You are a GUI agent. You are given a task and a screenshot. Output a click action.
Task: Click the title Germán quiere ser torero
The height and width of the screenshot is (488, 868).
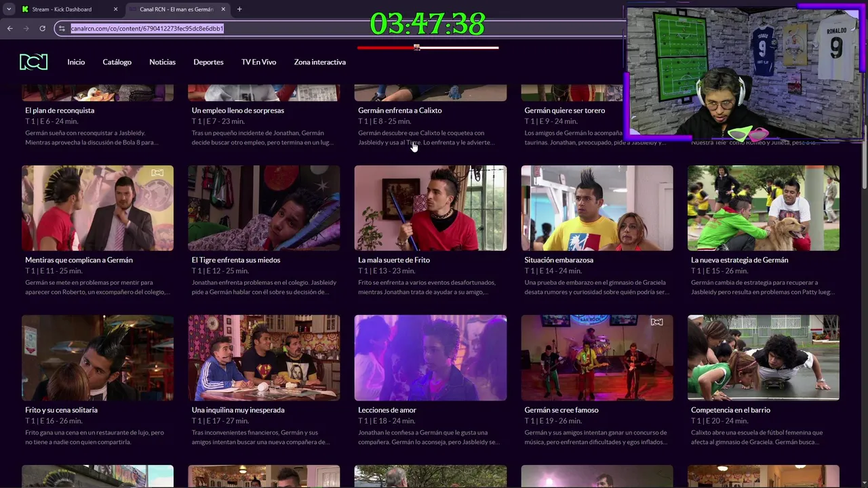[565, 110]
